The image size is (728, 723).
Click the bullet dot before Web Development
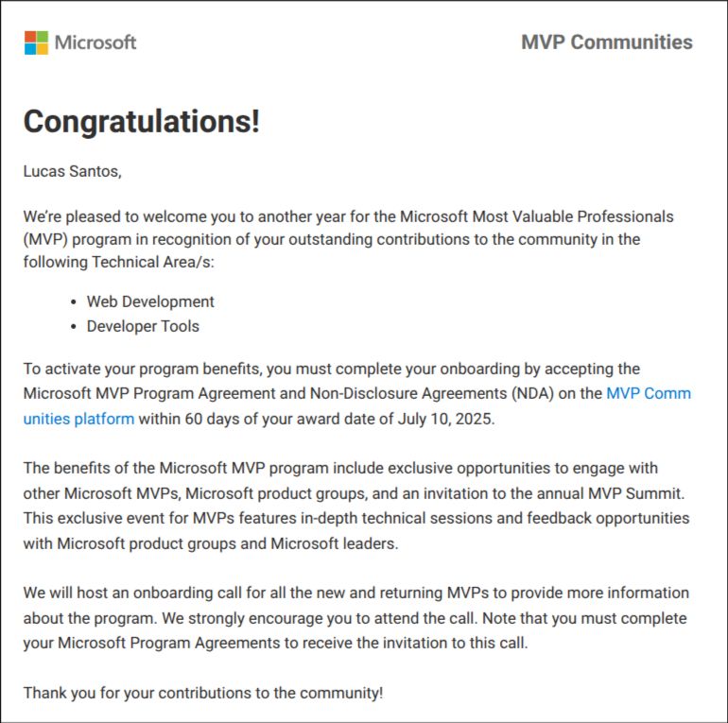click(x=74, y=302)
